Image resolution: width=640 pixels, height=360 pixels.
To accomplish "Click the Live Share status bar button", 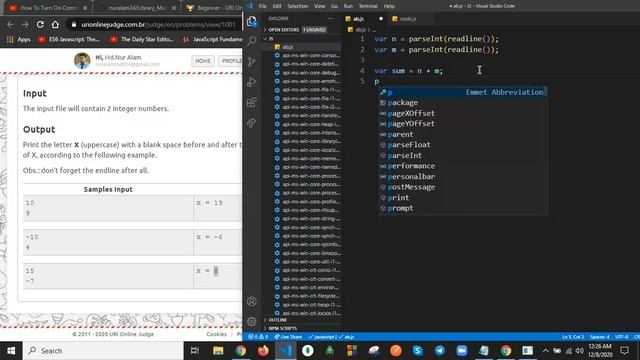I will point(288,337).
